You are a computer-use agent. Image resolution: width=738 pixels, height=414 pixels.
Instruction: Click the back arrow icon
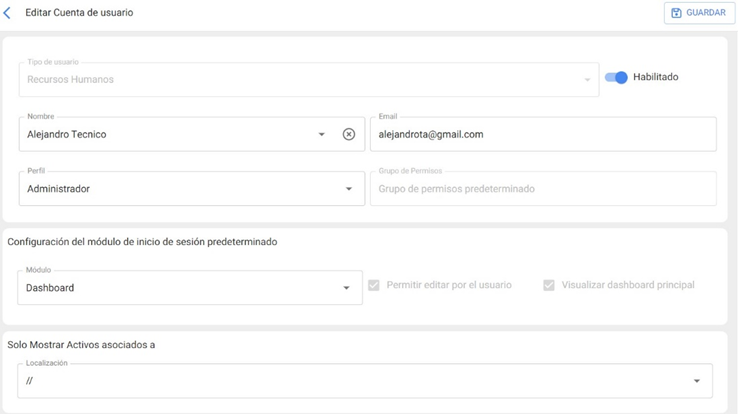tap(8, 13)
